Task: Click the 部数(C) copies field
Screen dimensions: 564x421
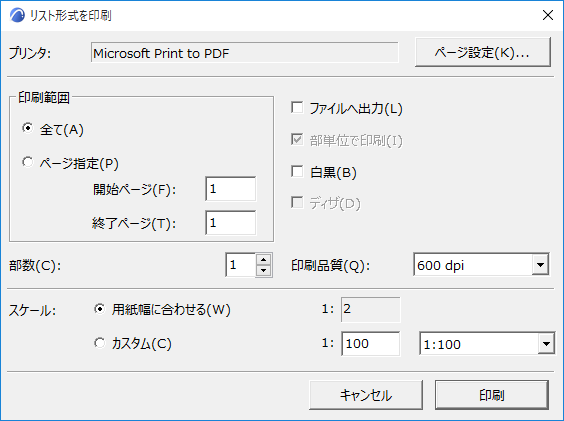Action: [x=241, y=265]
